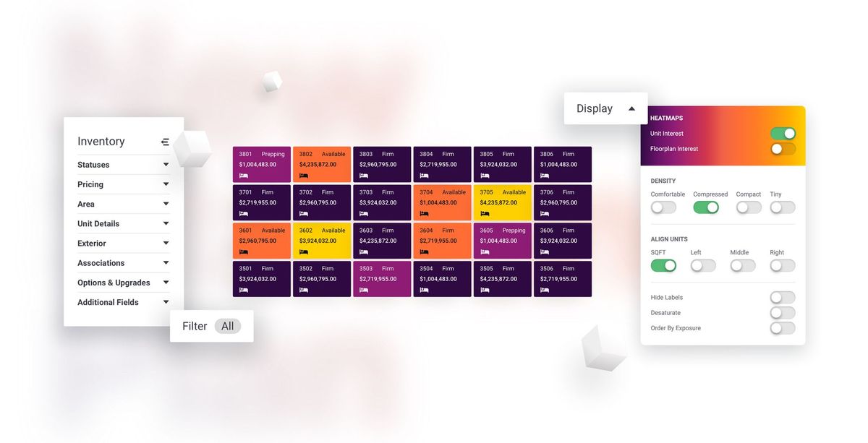The height and width of the screenshot is (443, 868).
Task: Switch density to Tiny
Action: (782, 207)
